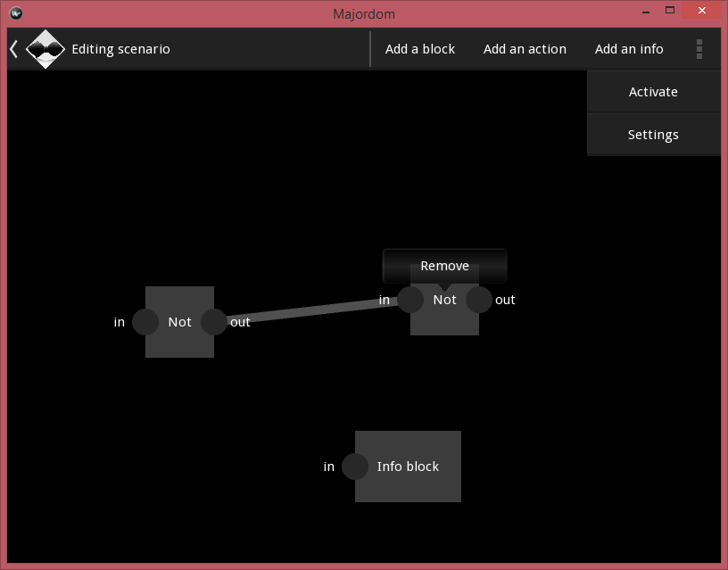The height and width of the screenshot is (570, 728).
Task: Click the right Not block's input connector
Action: coord(410,300)
